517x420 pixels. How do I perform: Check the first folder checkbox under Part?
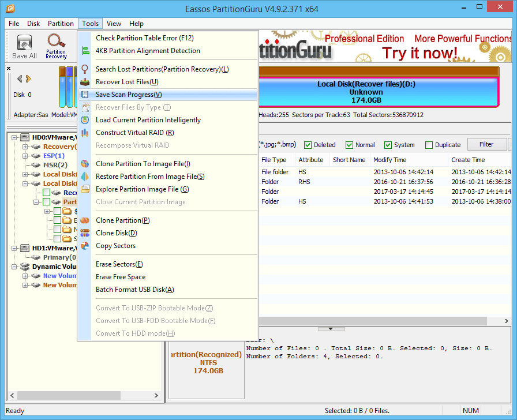click(x=57, y=211)
